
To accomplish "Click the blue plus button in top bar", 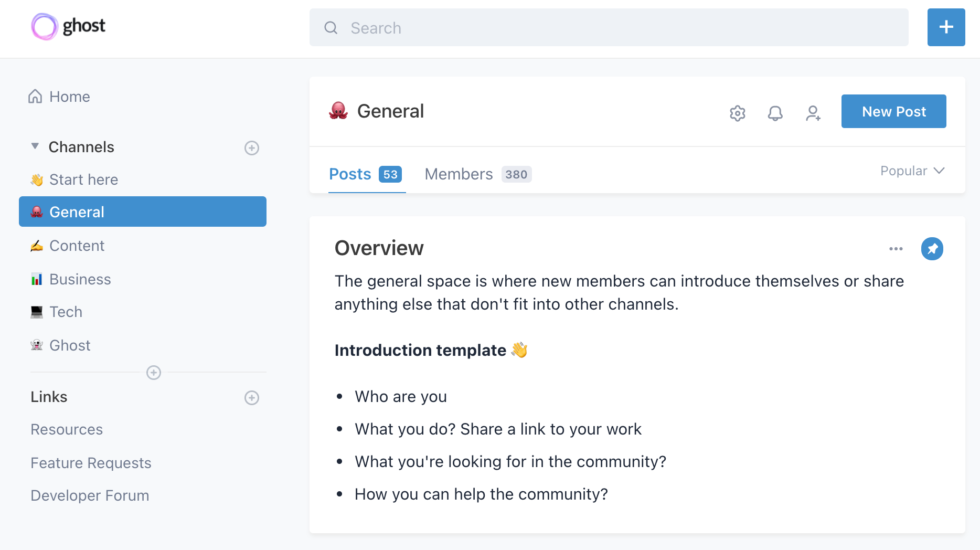I will click(x=946, y=27).
